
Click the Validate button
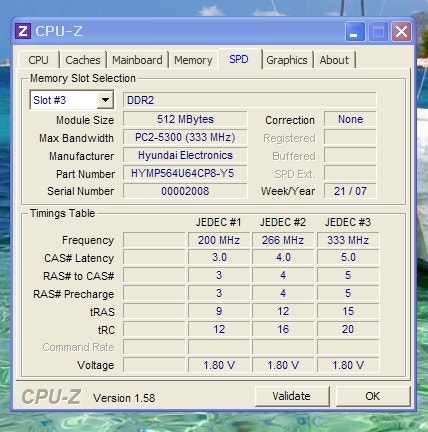click(x=292, y=396)
